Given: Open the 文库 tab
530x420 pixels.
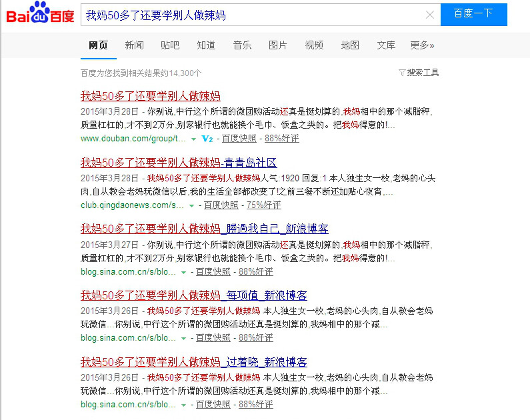Looking at the screenshot, I should point(386,45).
